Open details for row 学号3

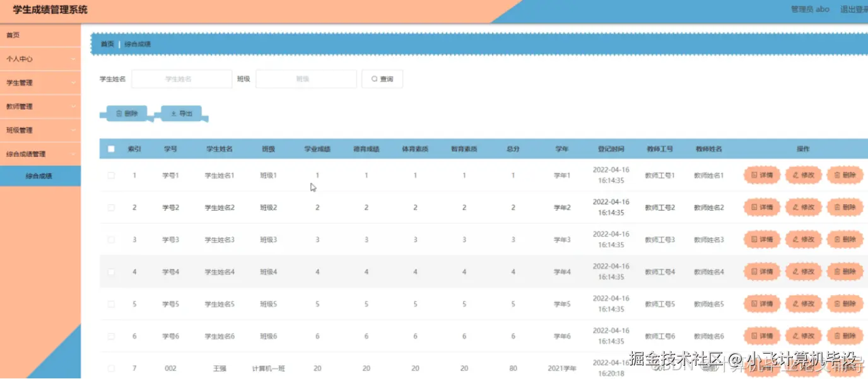pos(762,240)
